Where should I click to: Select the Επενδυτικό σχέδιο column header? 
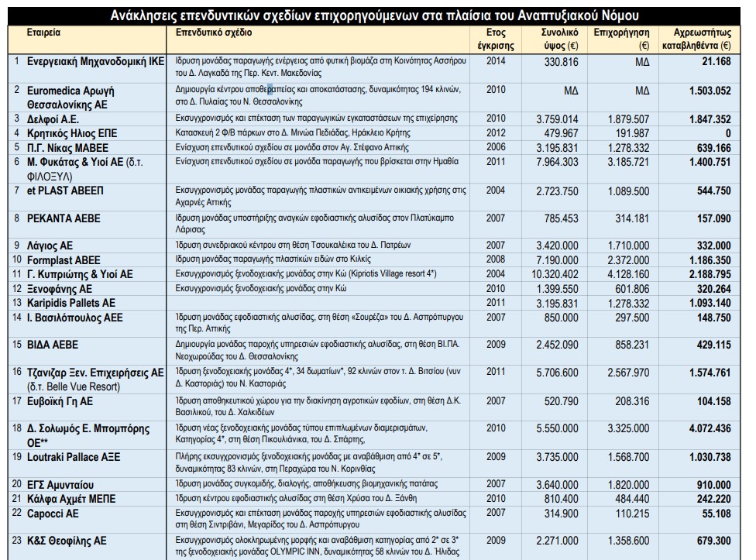206,34
